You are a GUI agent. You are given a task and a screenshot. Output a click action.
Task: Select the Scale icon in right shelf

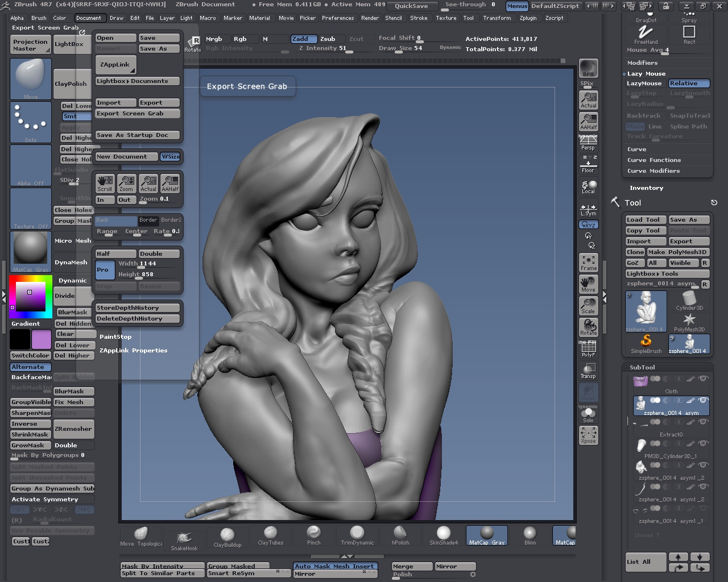pos(588,306)
